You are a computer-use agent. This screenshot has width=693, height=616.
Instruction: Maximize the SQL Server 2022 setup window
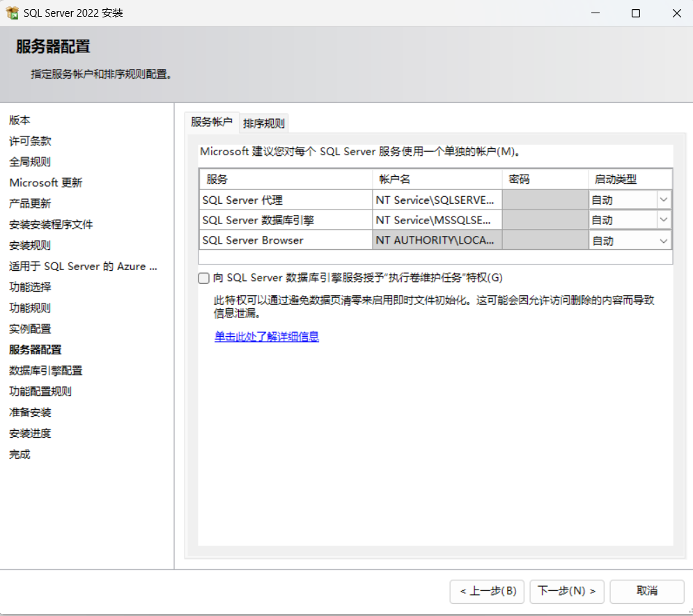click(636, 13)
